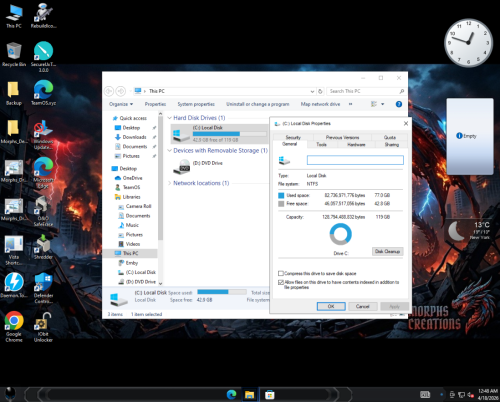The width and height of the screenshot is (500, 402).
Task: Confirm with the OK button
Action: 331,306
